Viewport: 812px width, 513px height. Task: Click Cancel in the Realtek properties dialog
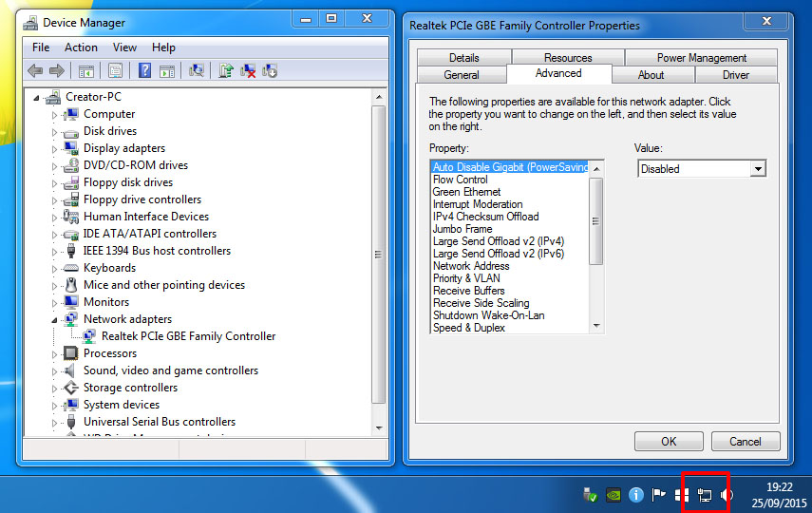point(746,442)
